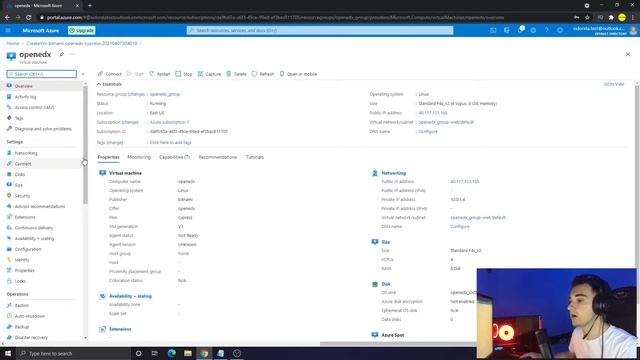The image size is (640, 360).
Task: Collapse the resource menu with the double chevron
Action: [x=83, y=74]
